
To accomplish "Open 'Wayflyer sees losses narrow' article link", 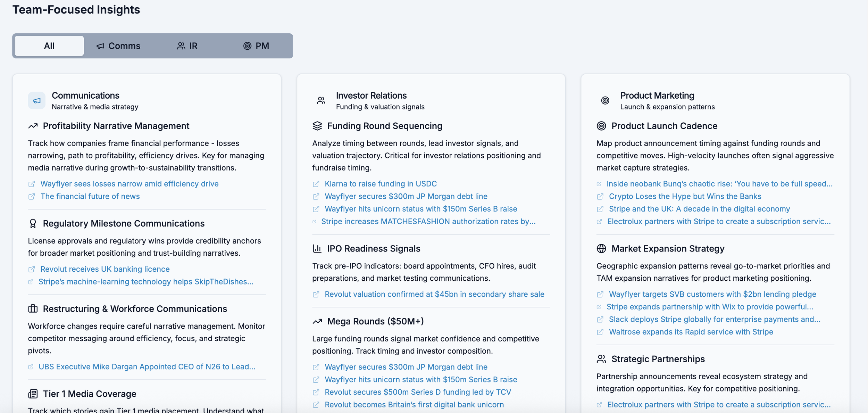I will (129, 184).
